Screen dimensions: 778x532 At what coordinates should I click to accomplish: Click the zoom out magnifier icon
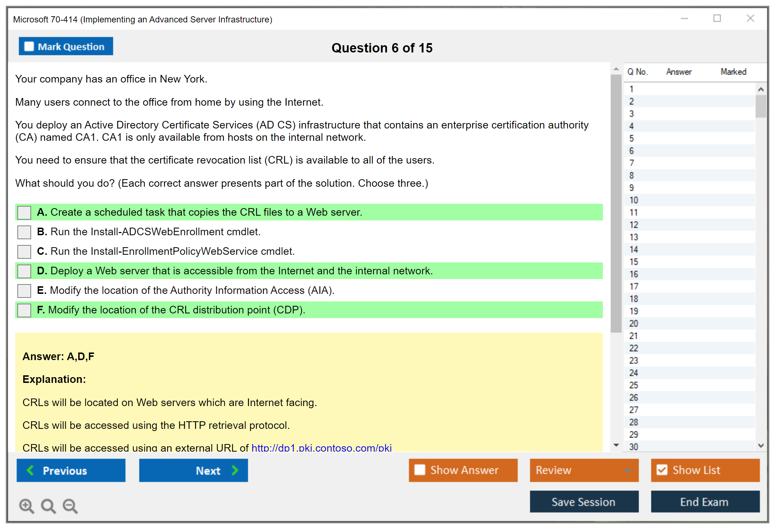pyautogui.click(x=70, y=506)
